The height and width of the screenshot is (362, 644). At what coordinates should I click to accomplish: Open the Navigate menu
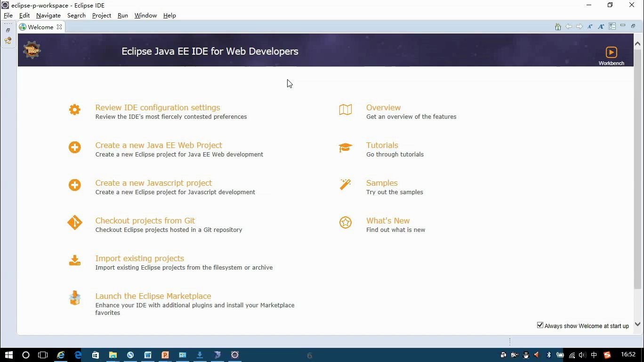pos(48,16)
